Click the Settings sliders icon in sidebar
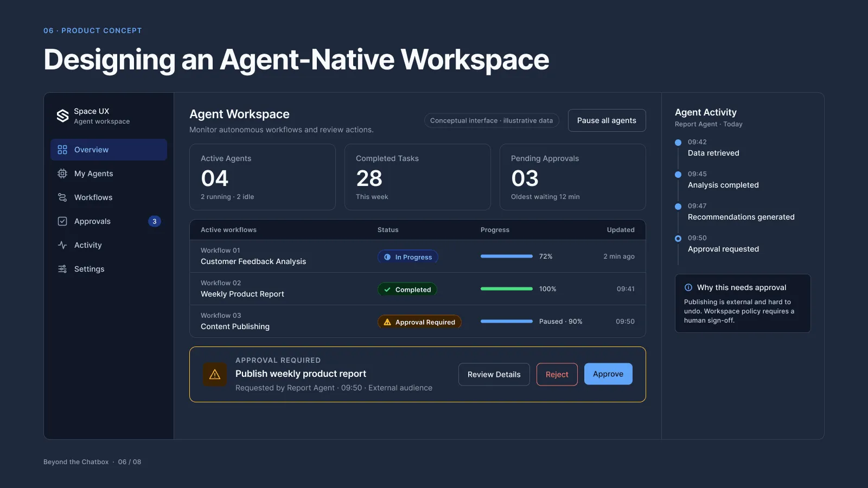Image resolution: width=868 pixels, height=488 pixels. 62,269
